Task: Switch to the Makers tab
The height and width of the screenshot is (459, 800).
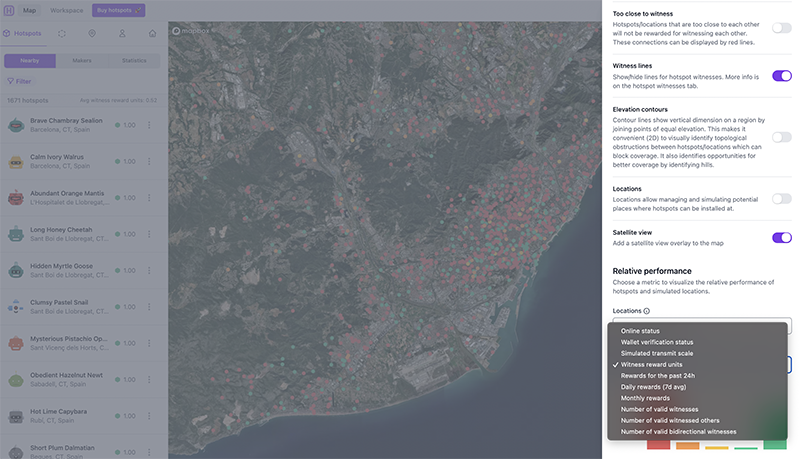Action: point(82,60)
